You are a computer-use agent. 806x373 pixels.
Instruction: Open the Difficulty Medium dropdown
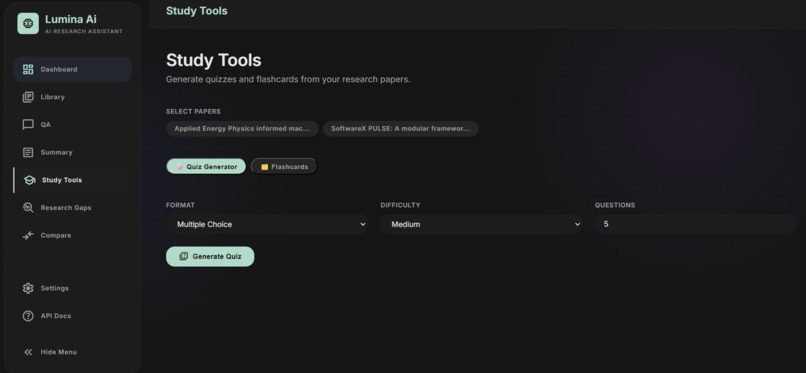click(482, 225)
